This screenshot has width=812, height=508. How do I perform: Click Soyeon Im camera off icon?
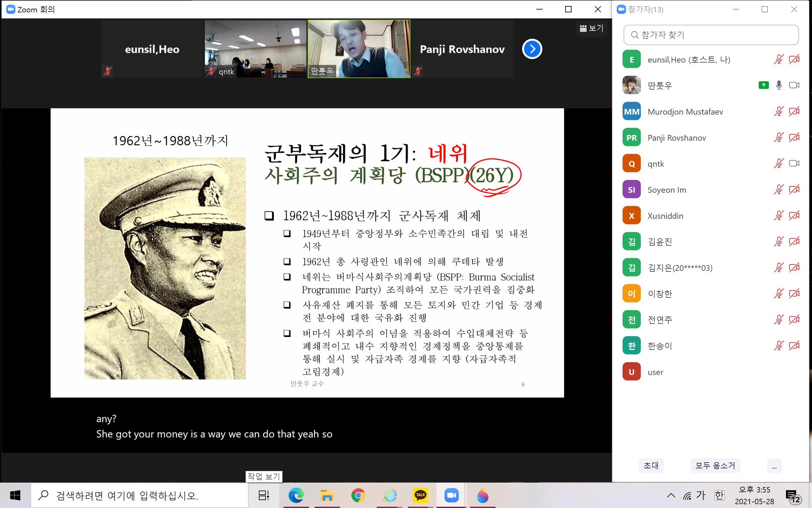pos(794,190)
